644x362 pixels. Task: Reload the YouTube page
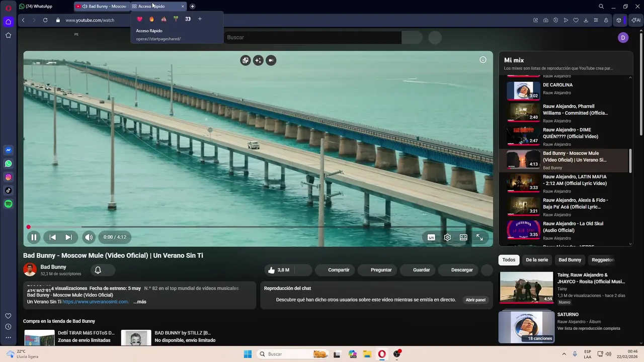45,20
